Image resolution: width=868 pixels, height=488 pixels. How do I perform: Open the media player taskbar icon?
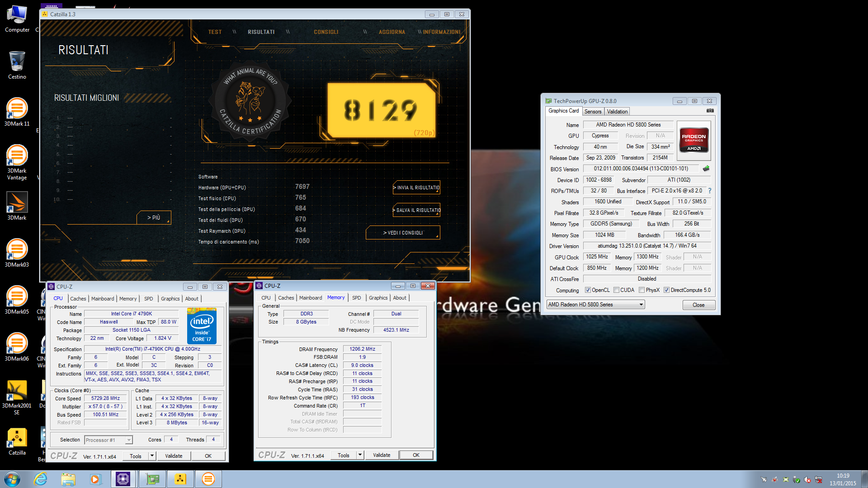95,479
